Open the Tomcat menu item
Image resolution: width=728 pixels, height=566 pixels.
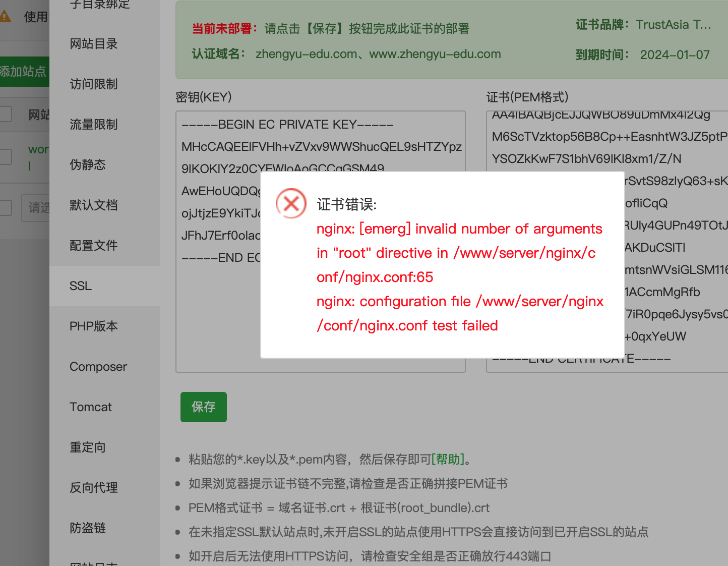[x=91, y=407]
